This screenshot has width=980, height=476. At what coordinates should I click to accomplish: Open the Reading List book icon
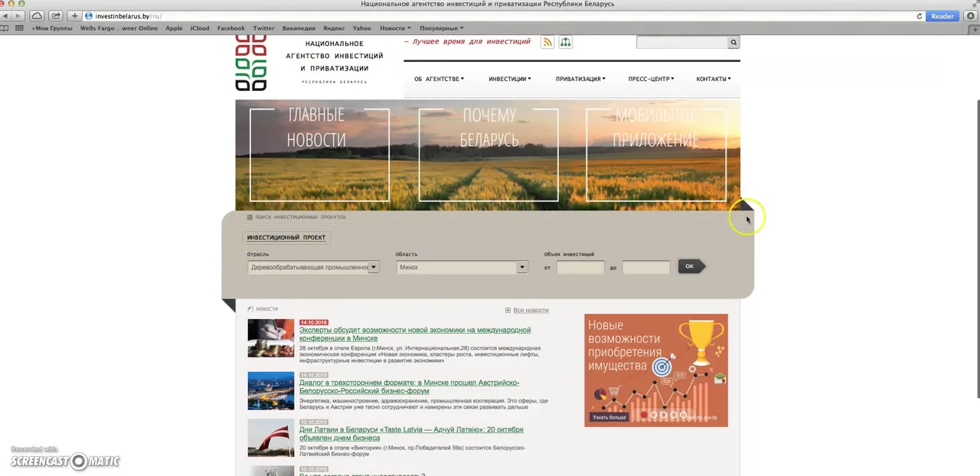(5, 28)
